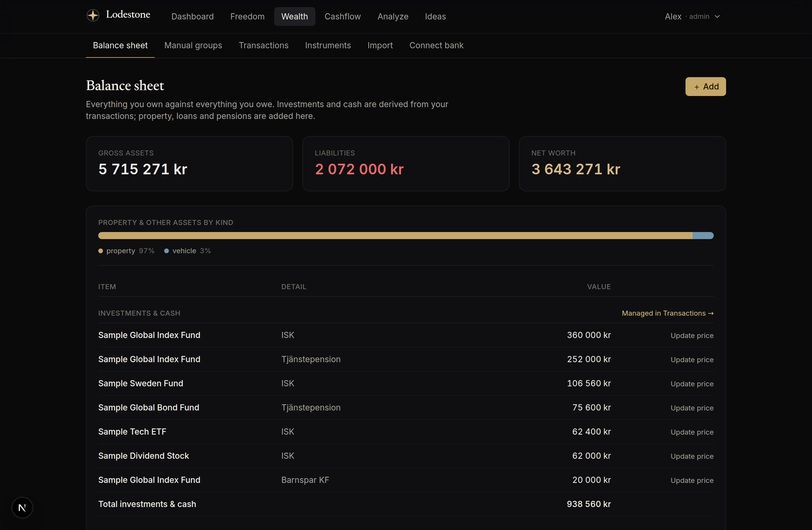Click the Gross Assets card
Screen dimensions: 812x530
(x=189, y=164)
